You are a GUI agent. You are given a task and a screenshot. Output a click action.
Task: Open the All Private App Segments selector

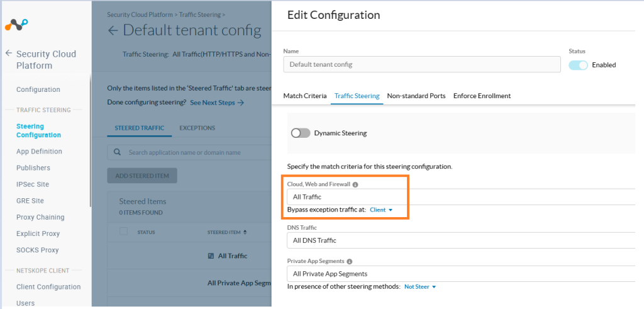click(x=461, y=274)
